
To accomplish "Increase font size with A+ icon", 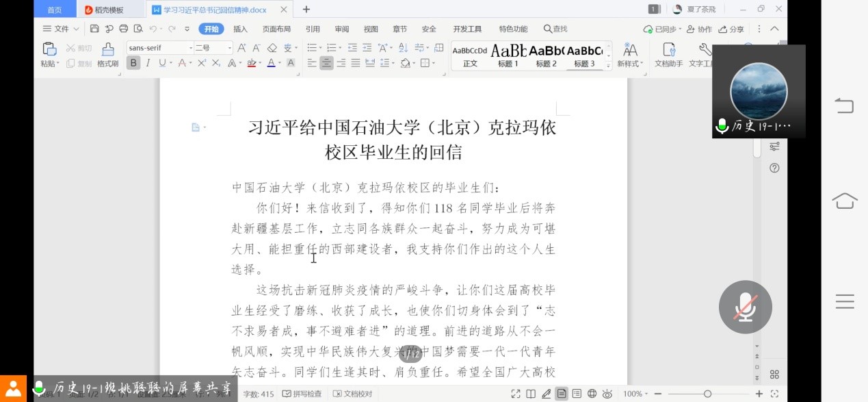I will coord(241,48).
